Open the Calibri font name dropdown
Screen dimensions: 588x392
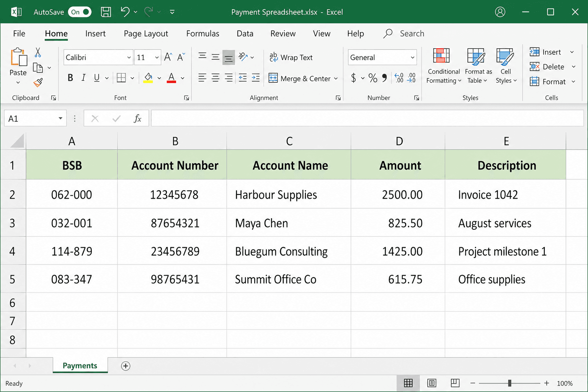coord(129,57)
